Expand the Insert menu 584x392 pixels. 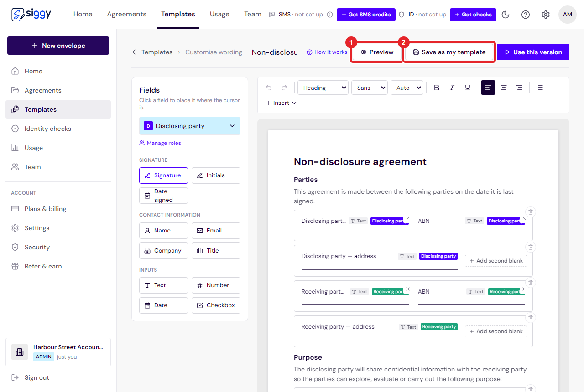click(x=281, y=103)
